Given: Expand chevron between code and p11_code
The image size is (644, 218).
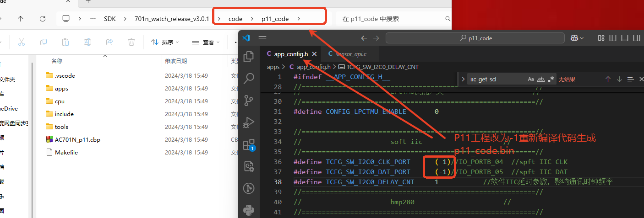Looking at the screenshot, I should click(x=252, y=19).
